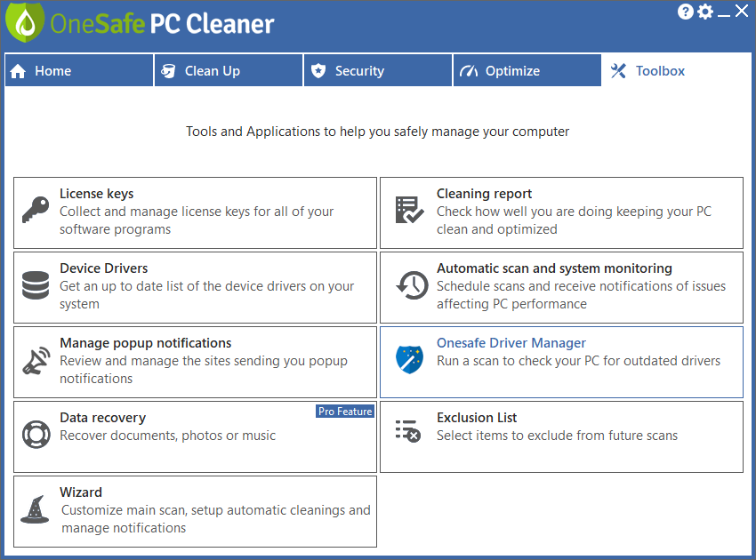This screenshot has height=560, width=756.
Task: Click the database stack icon beside Device Drivers
Action: click(36, 285)
